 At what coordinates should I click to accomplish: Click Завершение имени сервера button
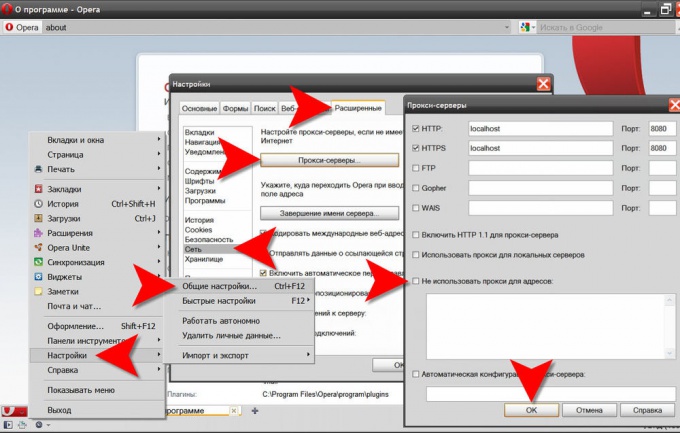[329, 213]
